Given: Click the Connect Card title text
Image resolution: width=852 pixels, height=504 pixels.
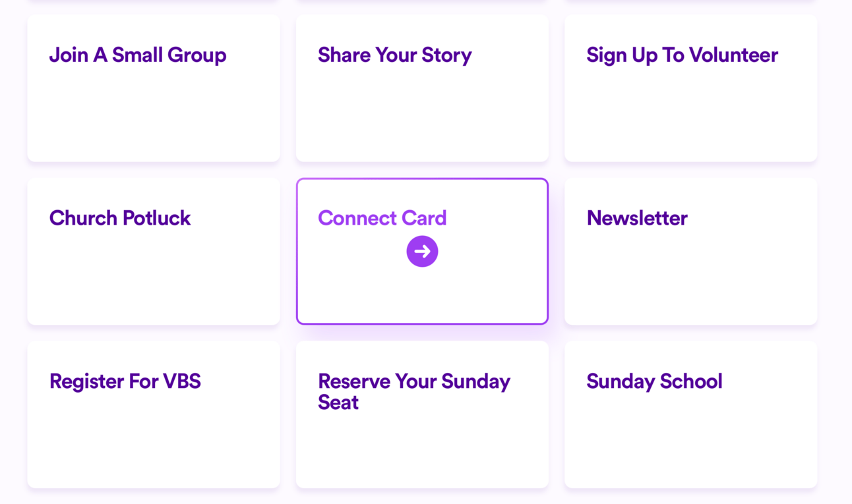Looking at the screenshot, I should pos(382,218).
